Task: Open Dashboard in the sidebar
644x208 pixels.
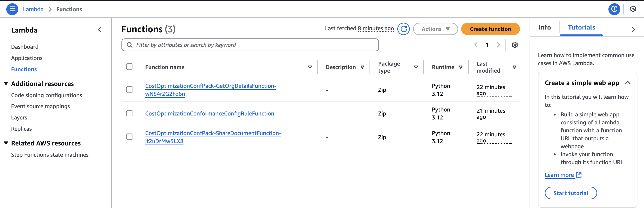Action: [x=25, y=47]
